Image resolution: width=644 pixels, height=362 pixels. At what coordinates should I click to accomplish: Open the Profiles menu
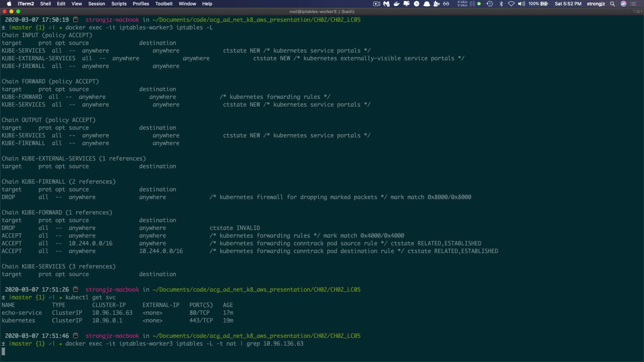[141, 4]
